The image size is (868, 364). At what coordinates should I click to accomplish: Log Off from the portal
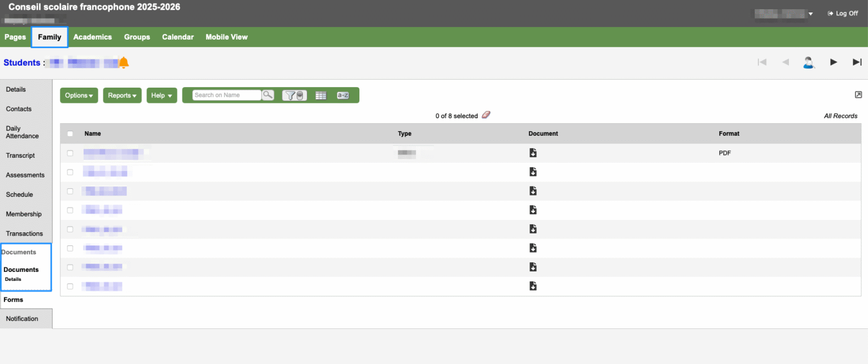(x=843, y=14)
